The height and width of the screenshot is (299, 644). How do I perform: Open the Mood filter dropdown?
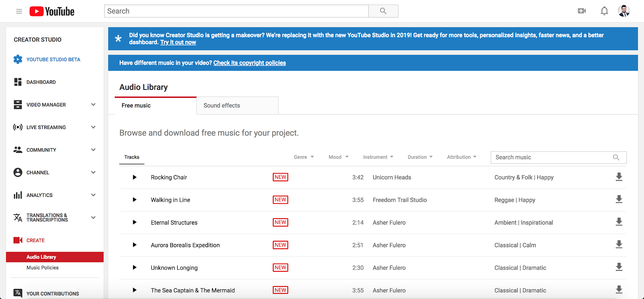pos(339,157)
